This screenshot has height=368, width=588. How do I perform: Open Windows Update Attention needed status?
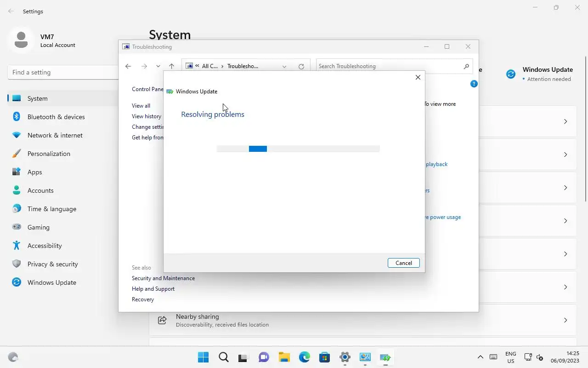click(x=539, y=74)
